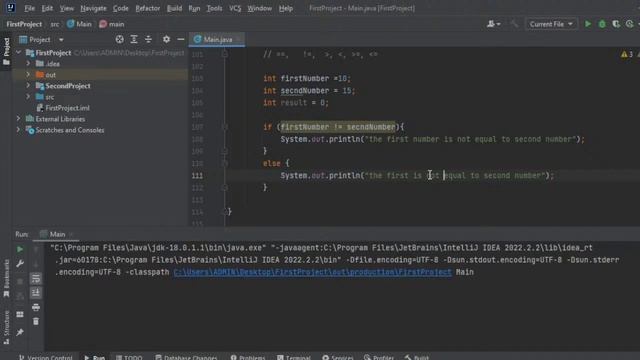This screenshot has width=640, height=360.
Task: Jump up the stack trace in Run console
Action: pyautogui.click(x=36, y=249)
